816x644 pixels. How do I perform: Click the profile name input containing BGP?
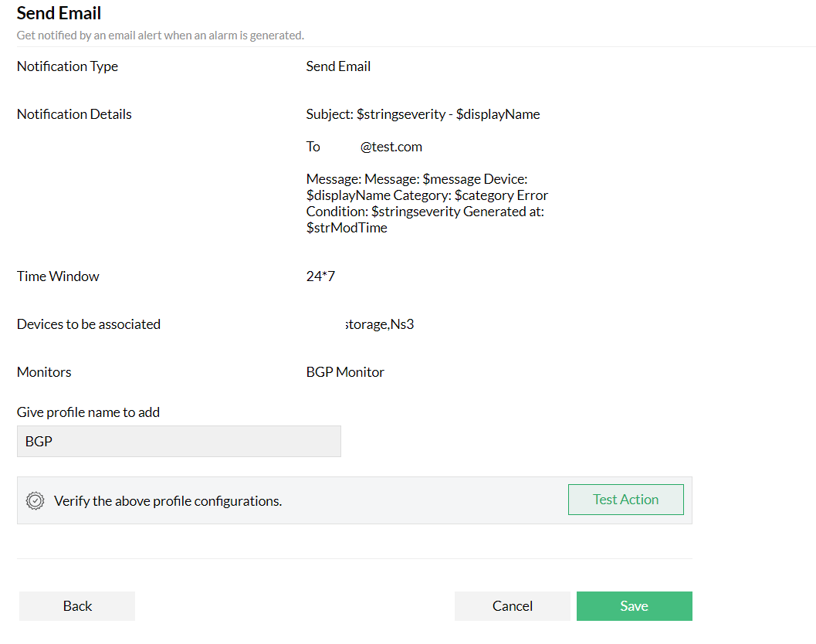(178, 441)
